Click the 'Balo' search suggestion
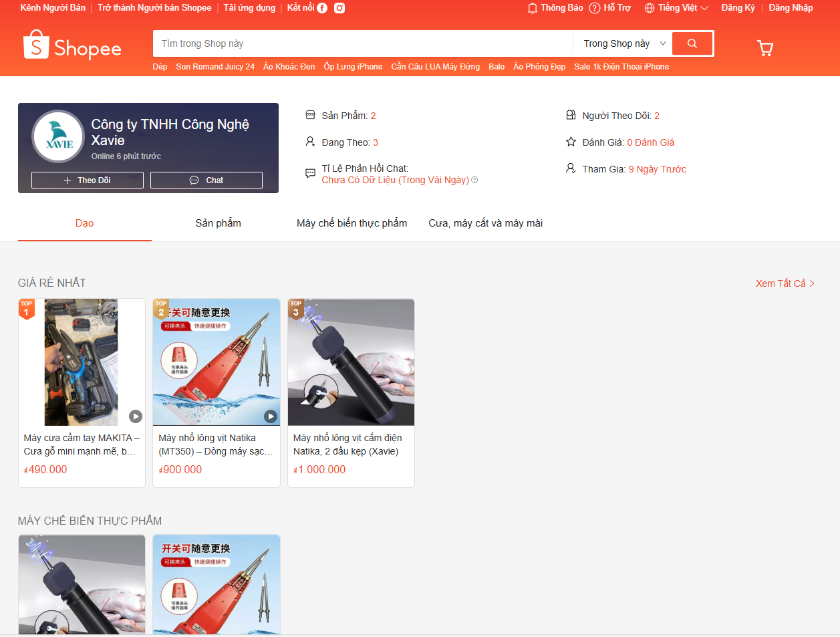Viewport: 840px width, 637px height. pos(497,67)
